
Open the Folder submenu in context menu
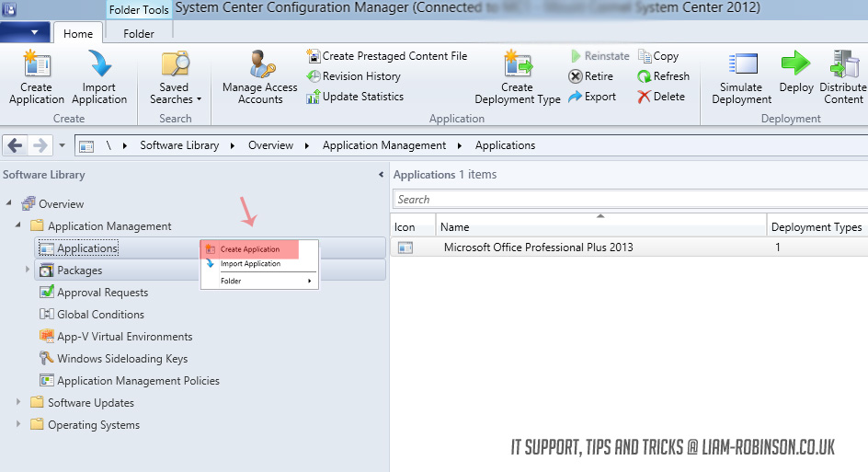(x=259, y=281)
